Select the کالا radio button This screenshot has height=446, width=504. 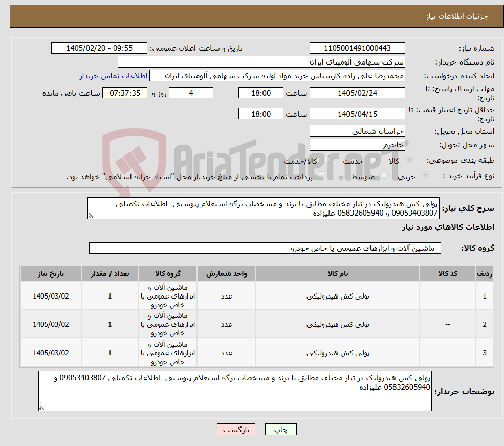(409, 159)
